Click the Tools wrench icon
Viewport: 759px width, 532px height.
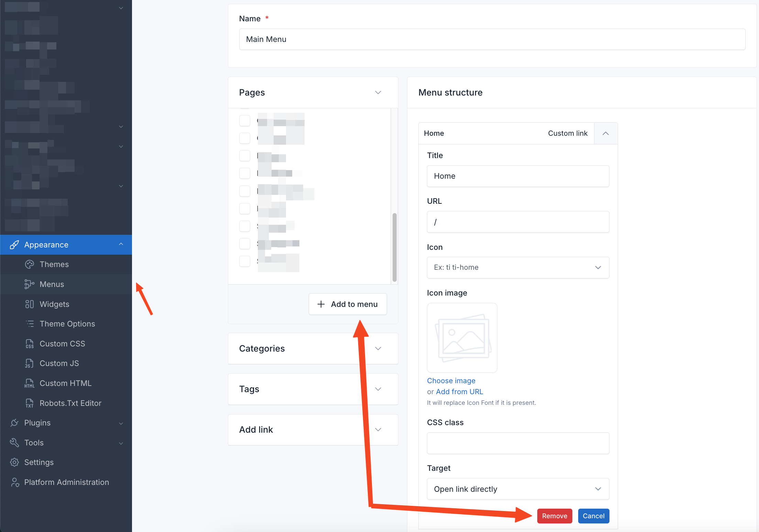pyautogui.click(x=14, y=443)
